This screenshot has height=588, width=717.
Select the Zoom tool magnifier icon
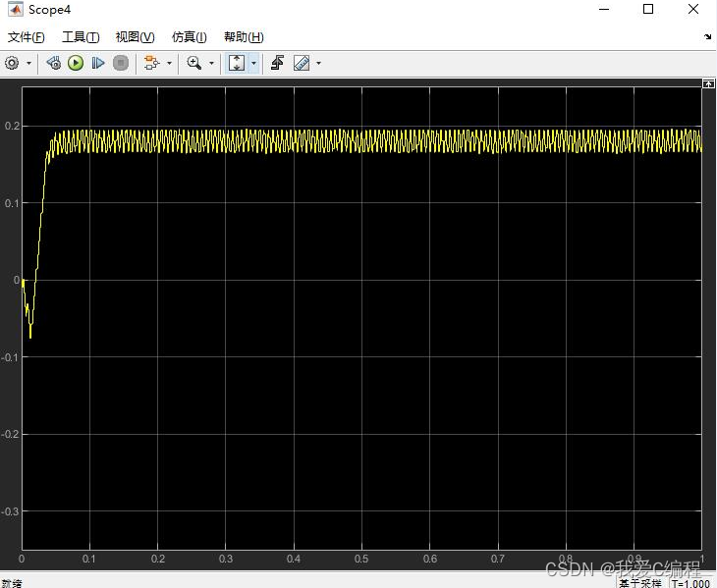point(193,63)
